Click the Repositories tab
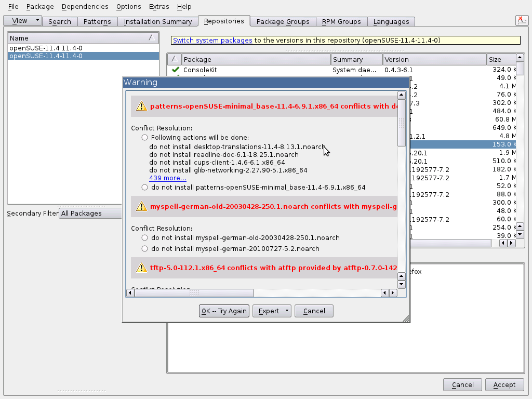 click(224, 21)
